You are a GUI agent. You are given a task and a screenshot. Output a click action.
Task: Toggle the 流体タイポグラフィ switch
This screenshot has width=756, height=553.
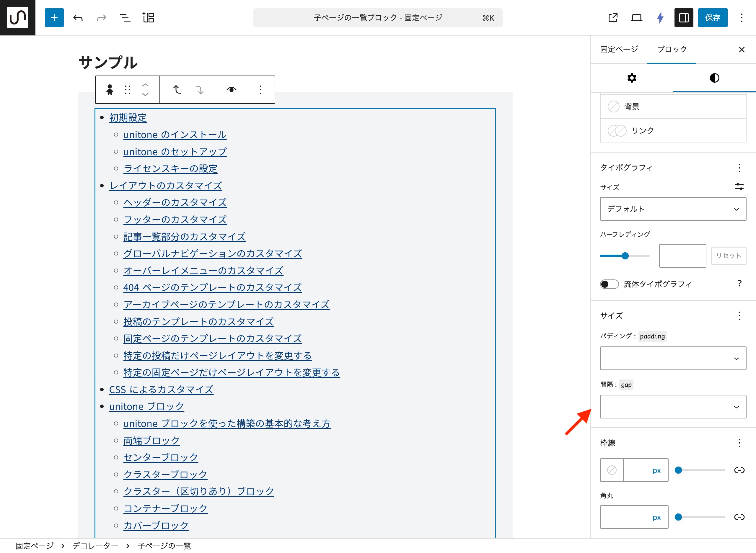(609, 284)
